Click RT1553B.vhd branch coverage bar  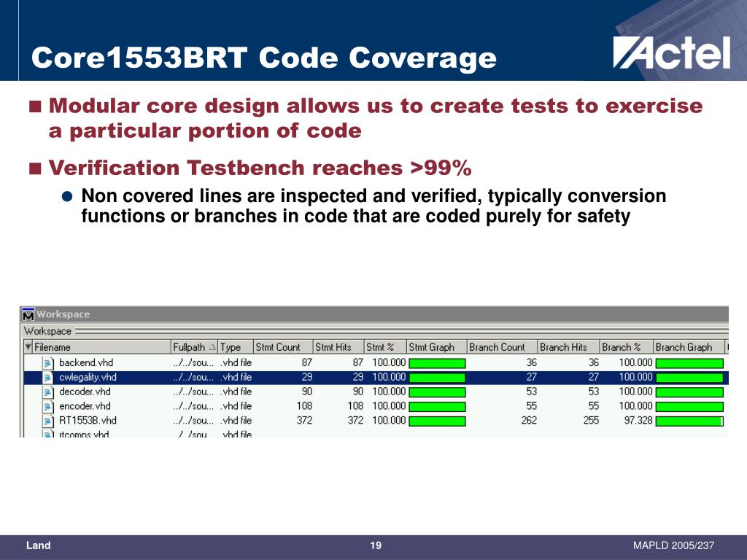(x=689, y=421)
